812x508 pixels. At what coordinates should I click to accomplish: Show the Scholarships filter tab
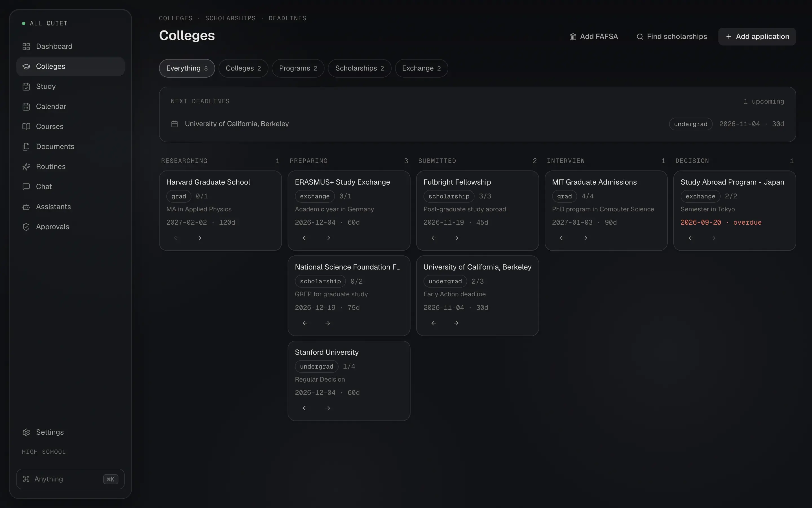pos(360,68)
